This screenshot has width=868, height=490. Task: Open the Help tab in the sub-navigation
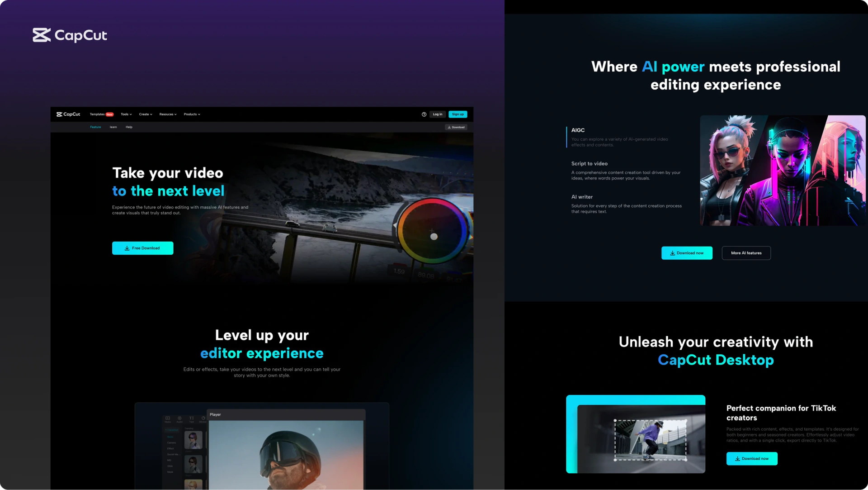point(129,127)
